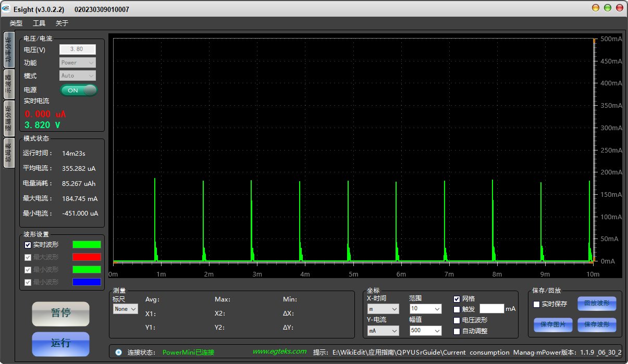This screenshot has height=364, width=628.
Task: Switch to the 功率分析 side tab
Action: pos(8,49)
